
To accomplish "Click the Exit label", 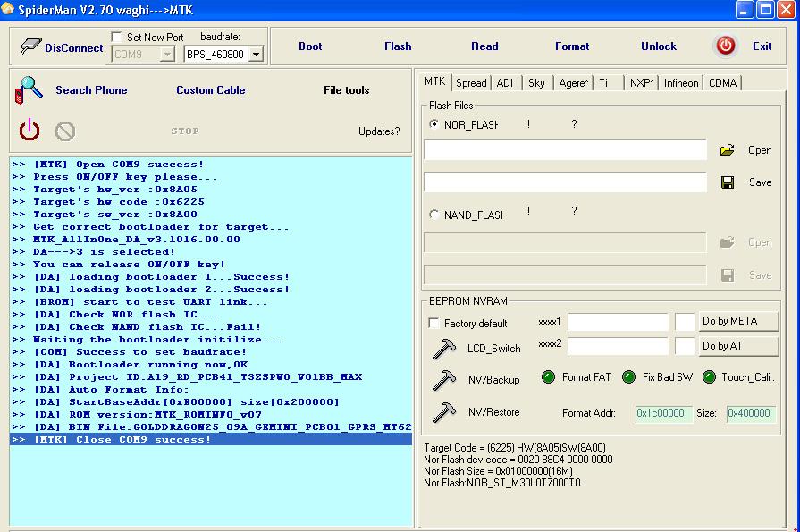I will pos(762,46).
